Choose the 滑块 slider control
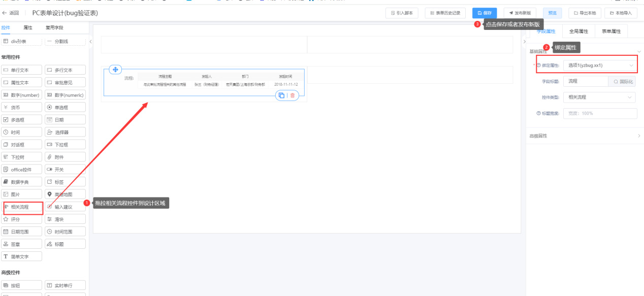644x296 pixels. (x=65, y=219)
